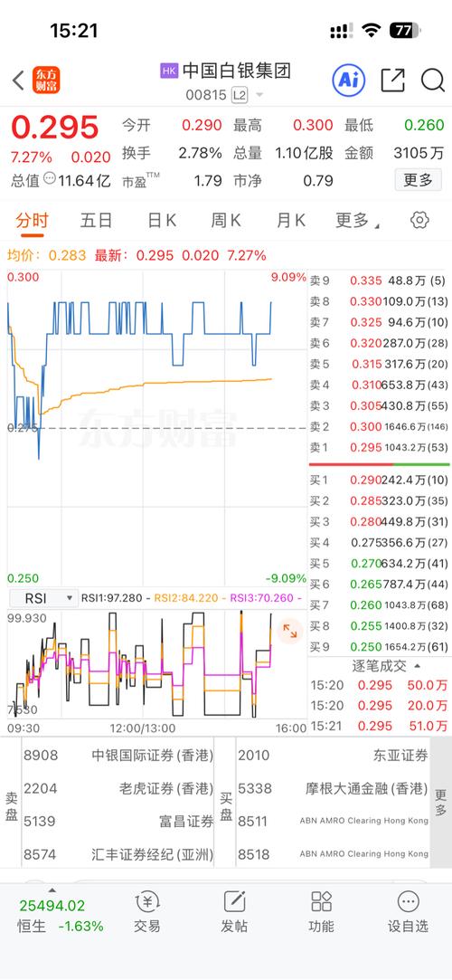Expand the RSI chart fullscreen icon
This screenshot has width=452, height=980.
(x=289, y=631)
